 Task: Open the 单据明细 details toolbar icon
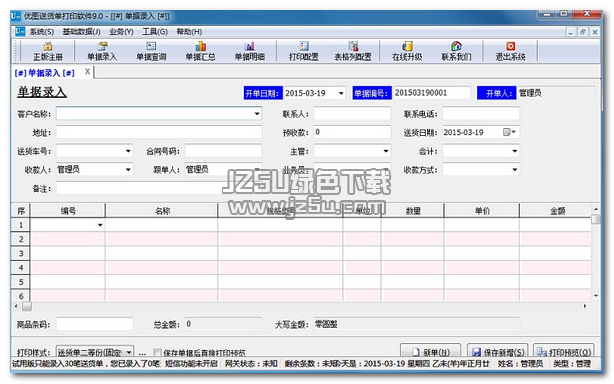[249, 51]
